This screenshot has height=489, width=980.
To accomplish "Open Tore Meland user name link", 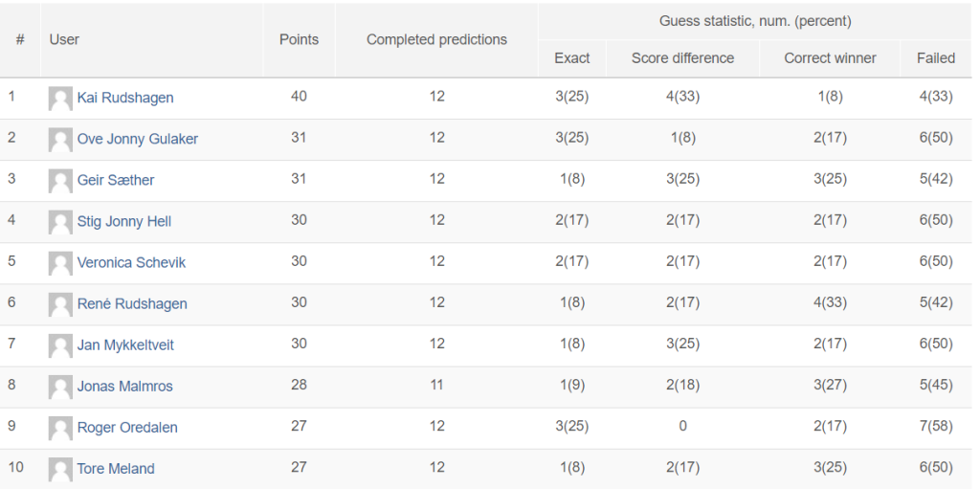I will (116, 469).
